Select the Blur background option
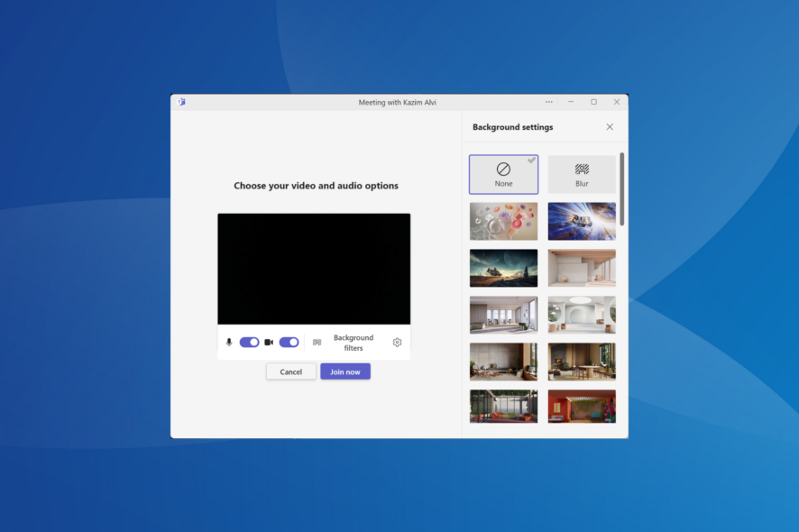799x532 pixels. tap(582, 174)
